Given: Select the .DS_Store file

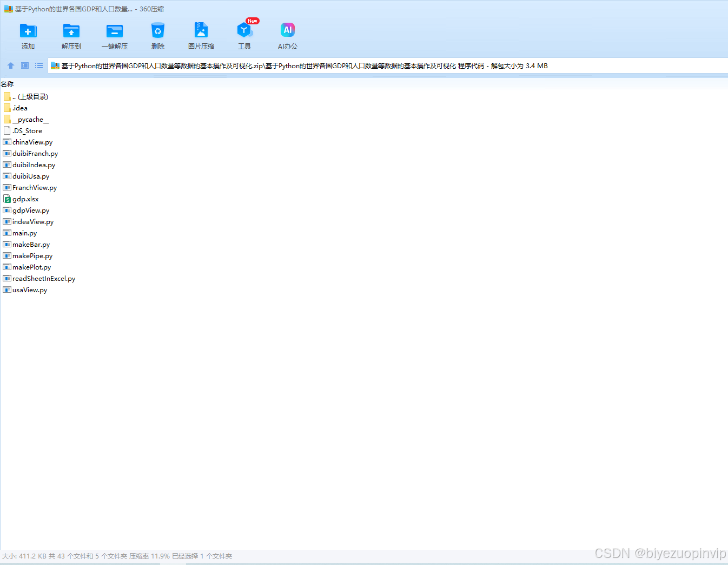Looking at the screenshot, I should (x=23, y=130).
